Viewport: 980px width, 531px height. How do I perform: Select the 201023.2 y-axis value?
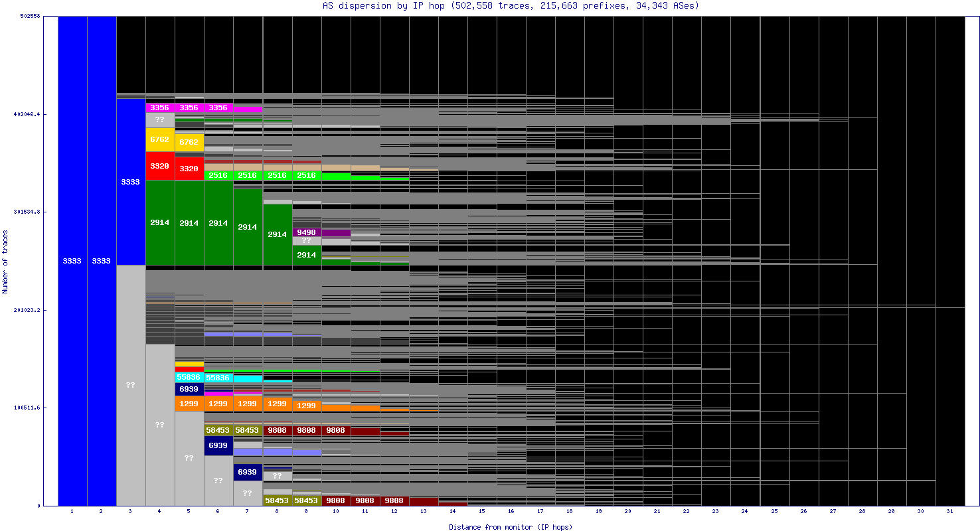[27, 310]
